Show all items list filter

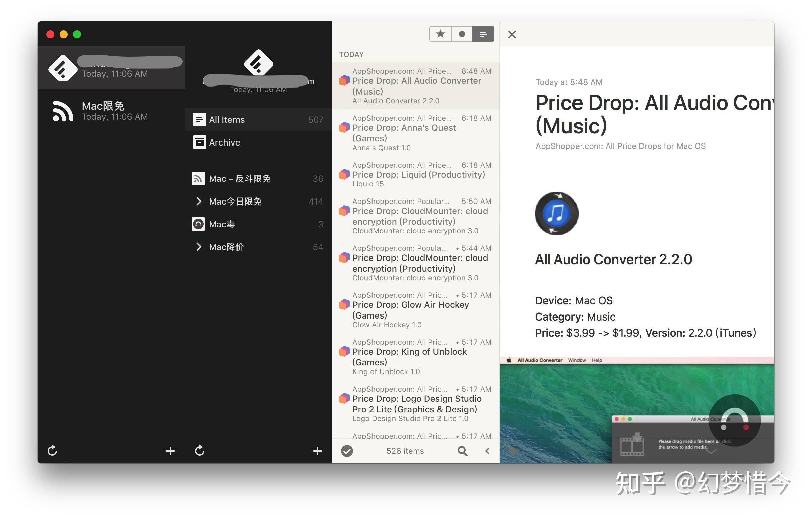click(483, 34)
